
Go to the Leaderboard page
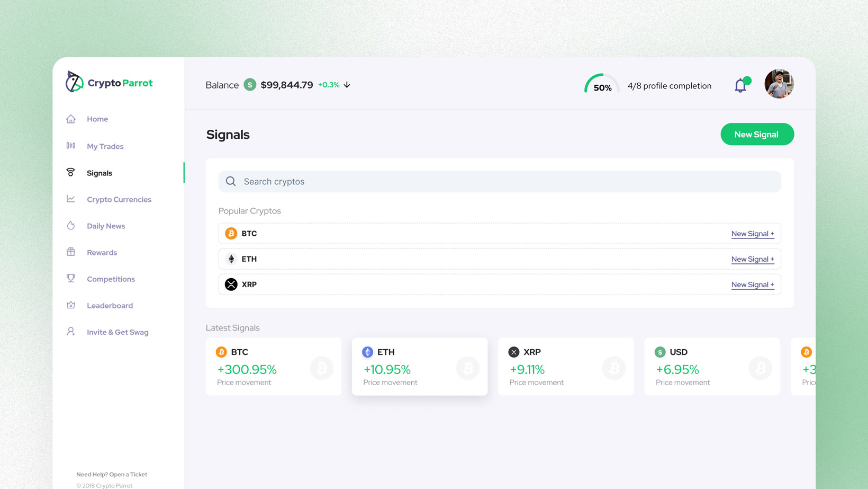(x=110, y=305)
